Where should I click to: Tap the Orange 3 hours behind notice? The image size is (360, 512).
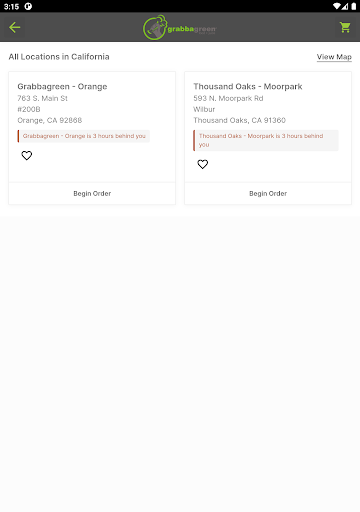tap(84, 136)
